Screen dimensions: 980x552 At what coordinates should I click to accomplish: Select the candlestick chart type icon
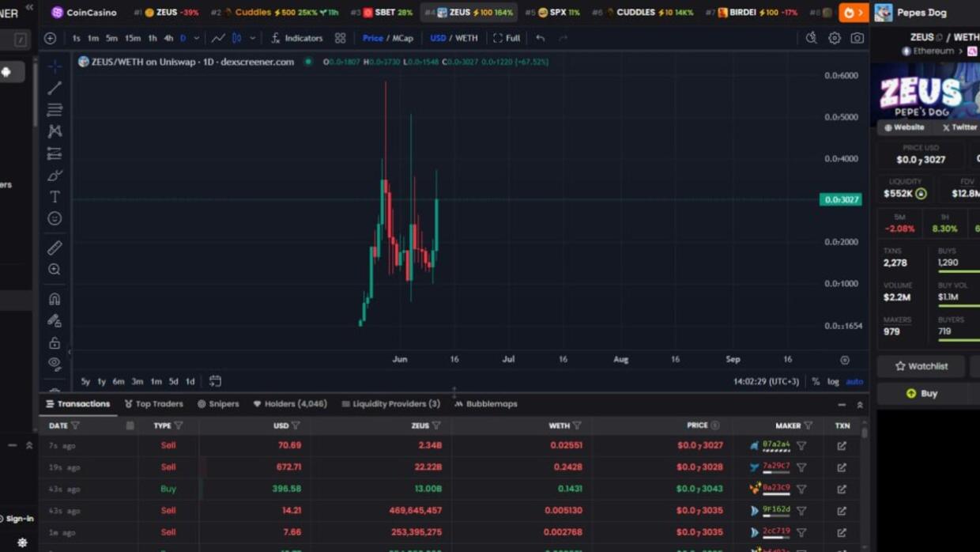click(x=236, y=38)
